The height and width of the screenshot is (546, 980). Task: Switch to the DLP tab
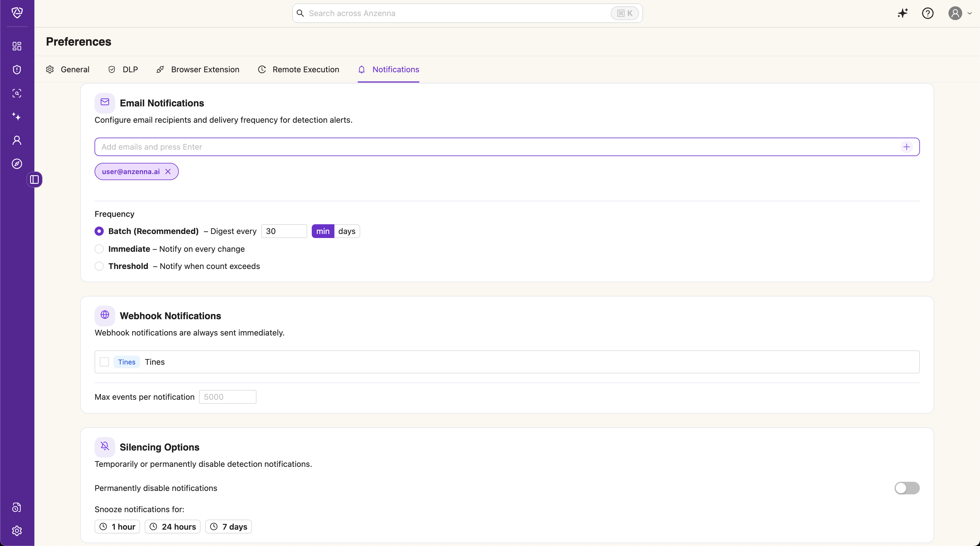pos(123,69)
